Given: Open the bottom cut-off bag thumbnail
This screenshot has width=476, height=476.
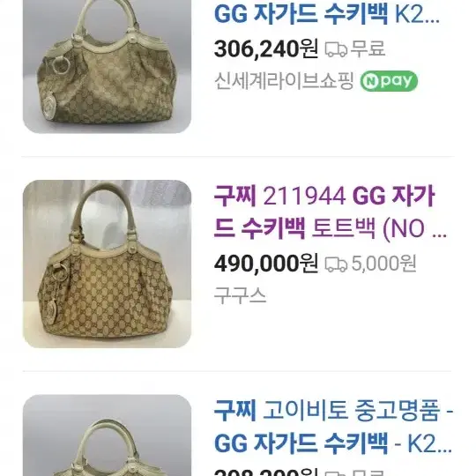Looking at the screenshot, I should [107, 435].
